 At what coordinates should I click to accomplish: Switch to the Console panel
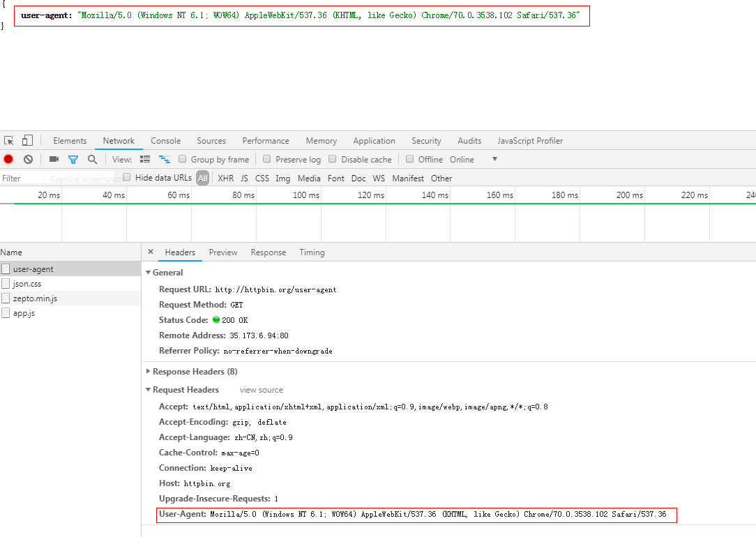[165, 140]
